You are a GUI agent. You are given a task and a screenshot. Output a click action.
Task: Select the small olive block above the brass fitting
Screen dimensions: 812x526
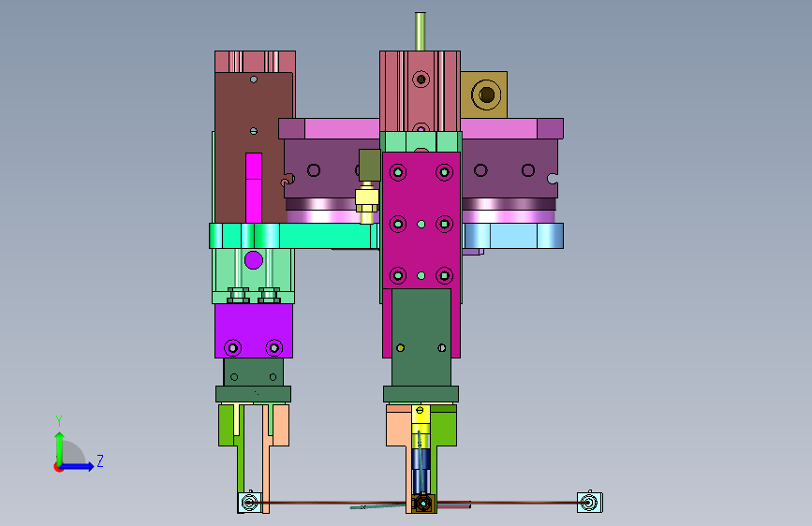(x=369, y=165)
